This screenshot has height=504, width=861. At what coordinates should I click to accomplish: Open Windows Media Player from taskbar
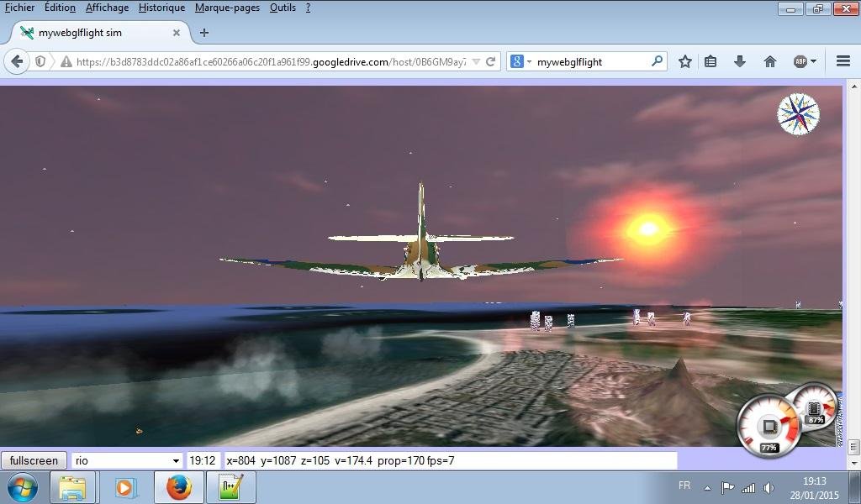(124, 487)
